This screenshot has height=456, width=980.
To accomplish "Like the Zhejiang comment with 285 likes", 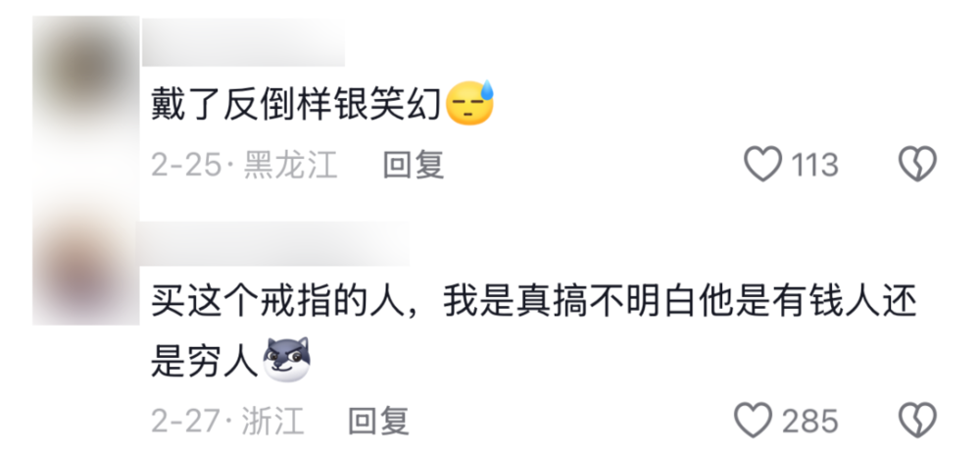I will 753,421.
